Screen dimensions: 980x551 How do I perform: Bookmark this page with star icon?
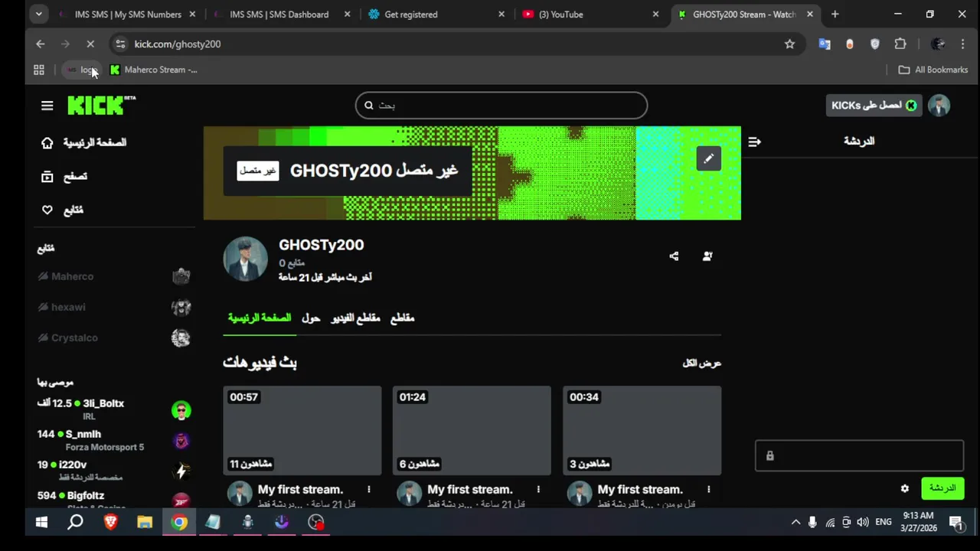(789, 44)
